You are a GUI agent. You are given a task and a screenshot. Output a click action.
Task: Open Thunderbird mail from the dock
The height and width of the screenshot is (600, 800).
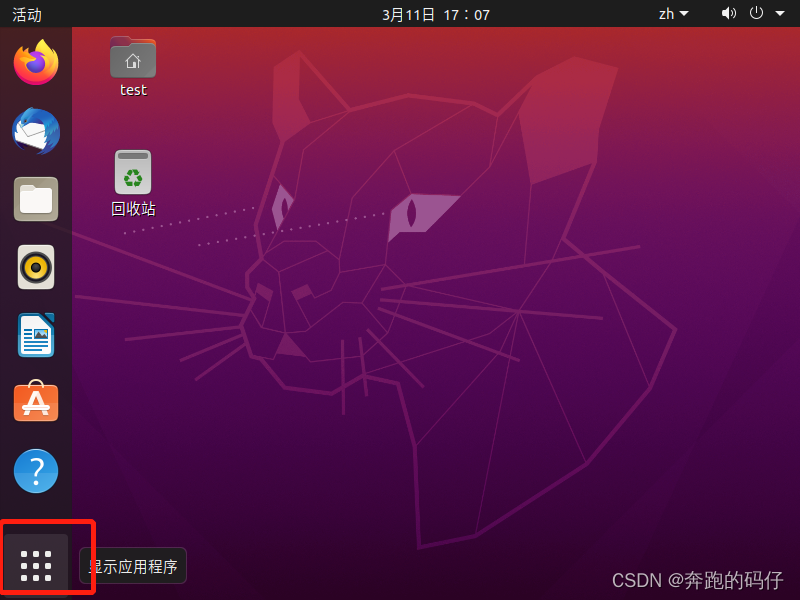click(36, 131)
